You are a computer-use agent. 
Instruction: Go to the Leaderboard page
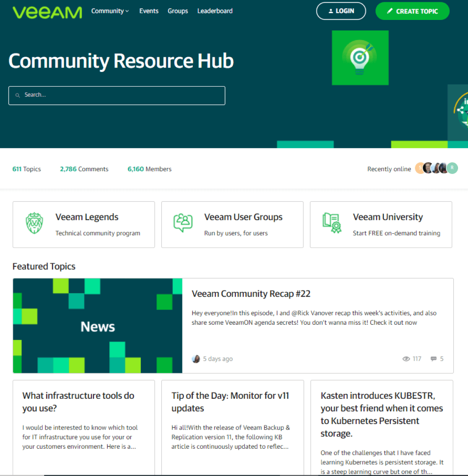pos(215,11)
